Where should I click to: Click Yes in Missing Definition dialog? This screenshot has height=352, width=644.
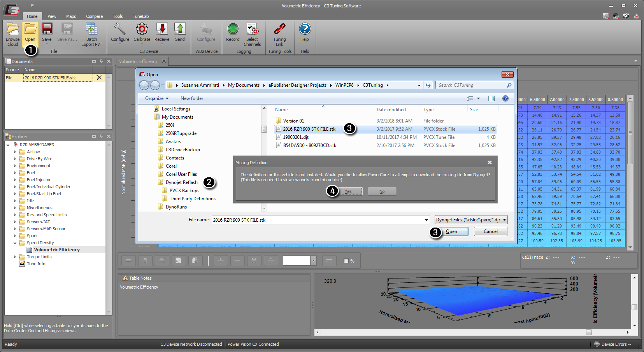point(348,191)
